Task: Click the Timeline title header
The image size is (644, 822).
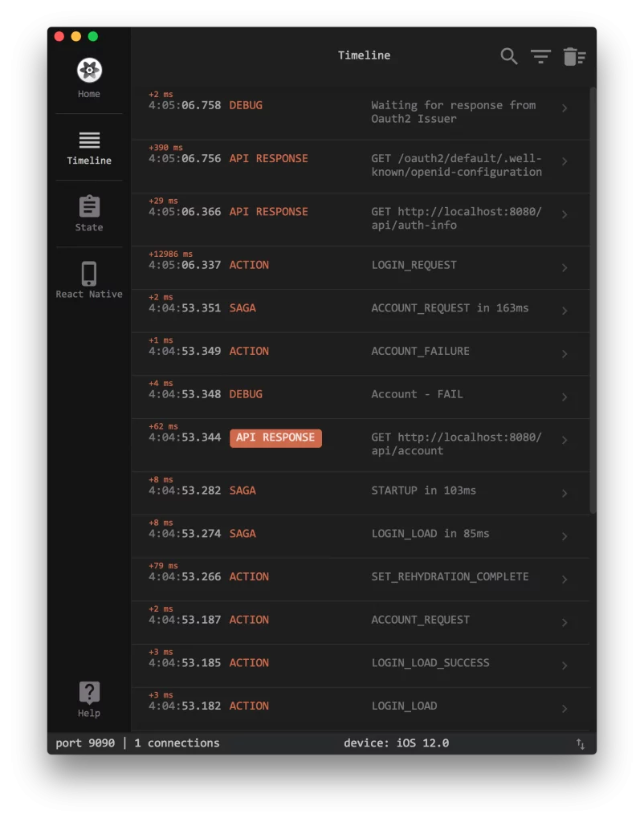Action: (x=364, y=55)
